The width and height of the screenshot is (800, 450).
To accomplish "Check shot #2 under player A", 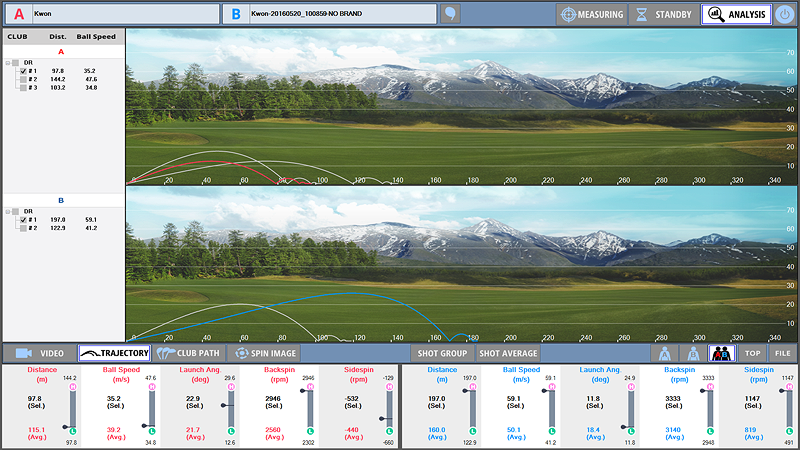I will [x=23, y=79].
